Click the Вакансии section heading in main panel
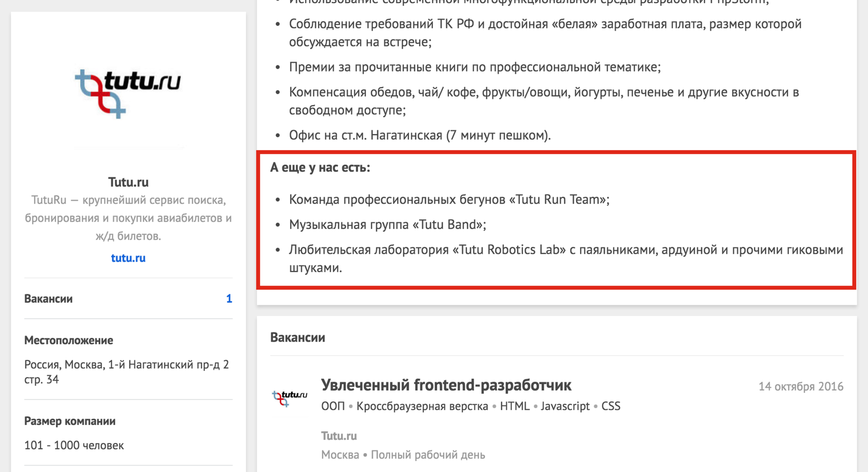The image size is (868, 472). (297, 338)
